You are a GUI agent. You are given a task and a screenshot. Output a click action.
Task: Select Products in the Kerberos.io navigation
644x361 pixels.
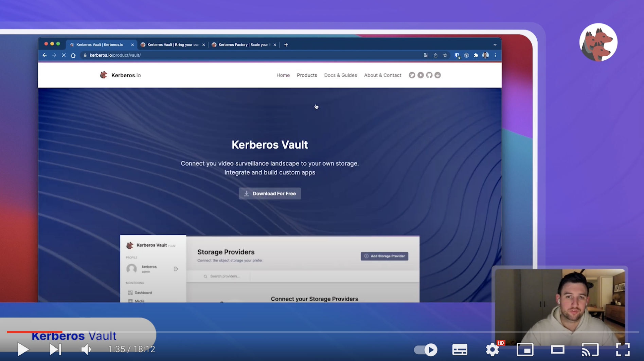point(307,75)
